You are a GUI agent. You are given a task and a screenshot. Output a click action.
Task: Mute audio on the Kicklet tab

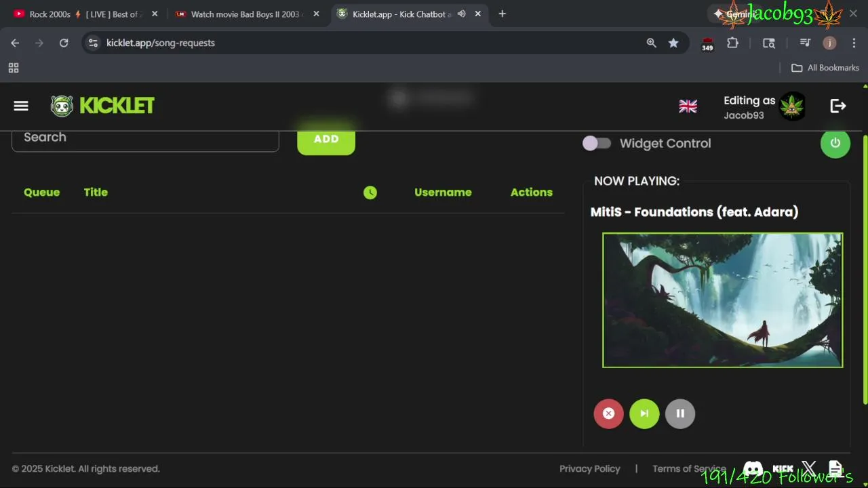coord(462,14)
